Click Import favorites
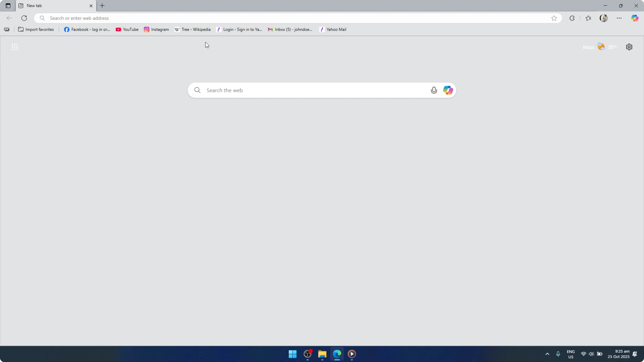The width and height of the screenshot is (644, 362). pos(36,30)
